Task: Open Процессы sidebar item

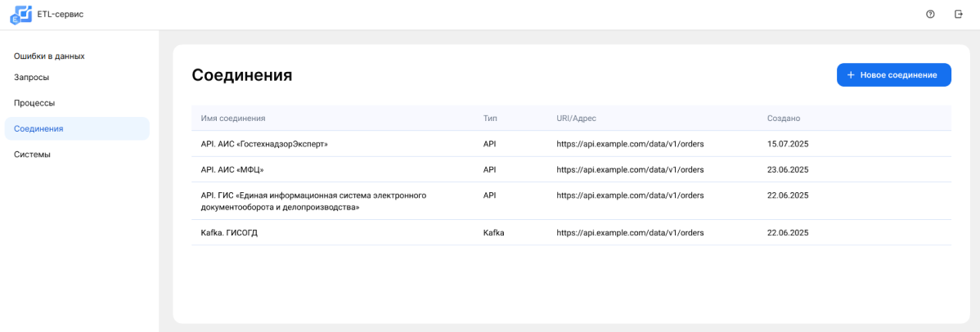Action: (34, 103)
